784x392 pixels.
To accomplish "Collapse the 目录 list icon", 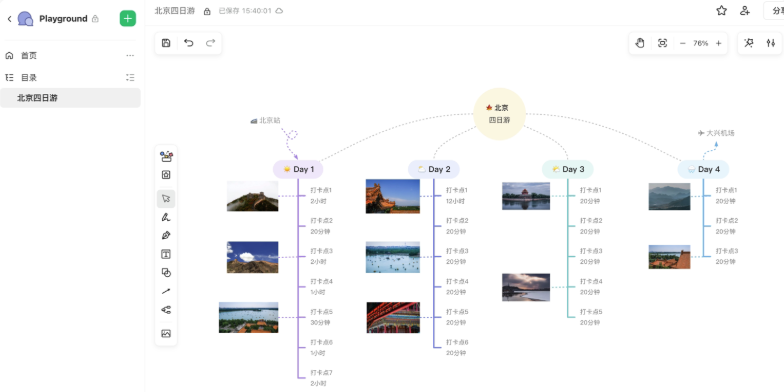I will pyautogui.click(x=130, y=78).
